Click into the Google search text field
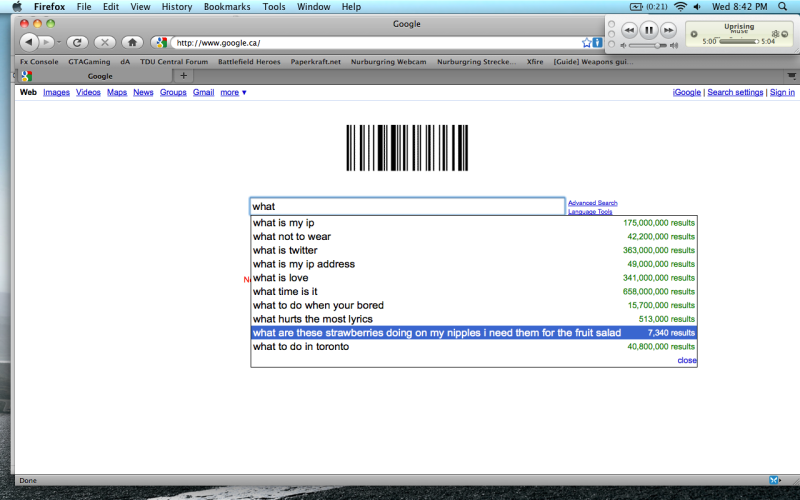This screenshot has height=500, width=800. 407,206
